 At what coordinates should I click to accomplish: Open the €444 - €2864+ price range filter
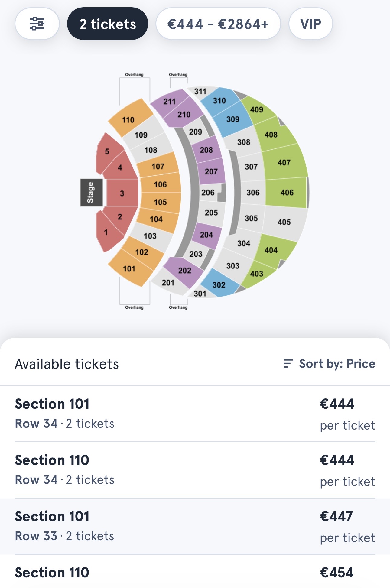click(218, 24)
